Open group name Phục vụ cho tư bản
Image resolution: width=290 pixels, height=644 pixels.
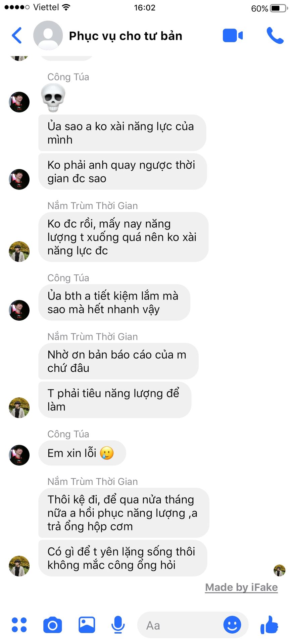126,36
